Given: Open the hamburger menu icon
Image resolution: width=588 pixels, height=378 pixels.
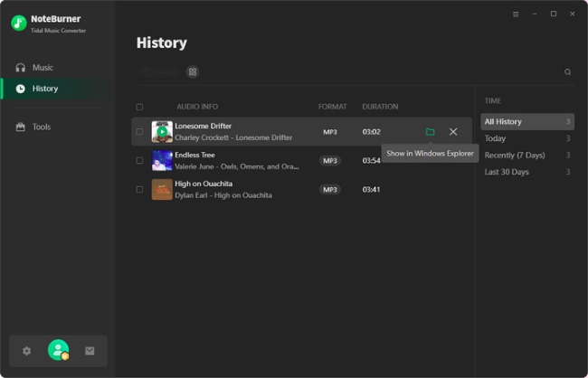Looking at the screenshot, I should [516, 14].
